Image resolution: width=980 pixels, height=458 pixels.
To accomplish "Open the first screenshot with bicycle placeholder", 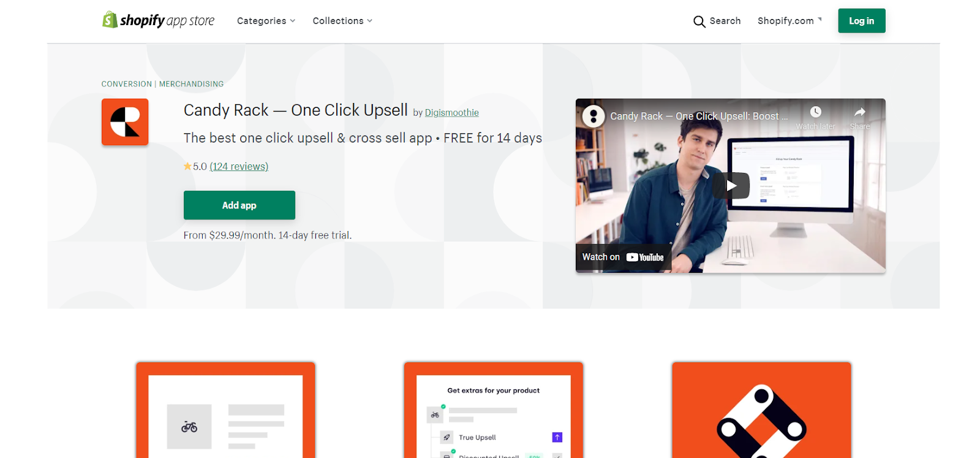I will (225, 410).
